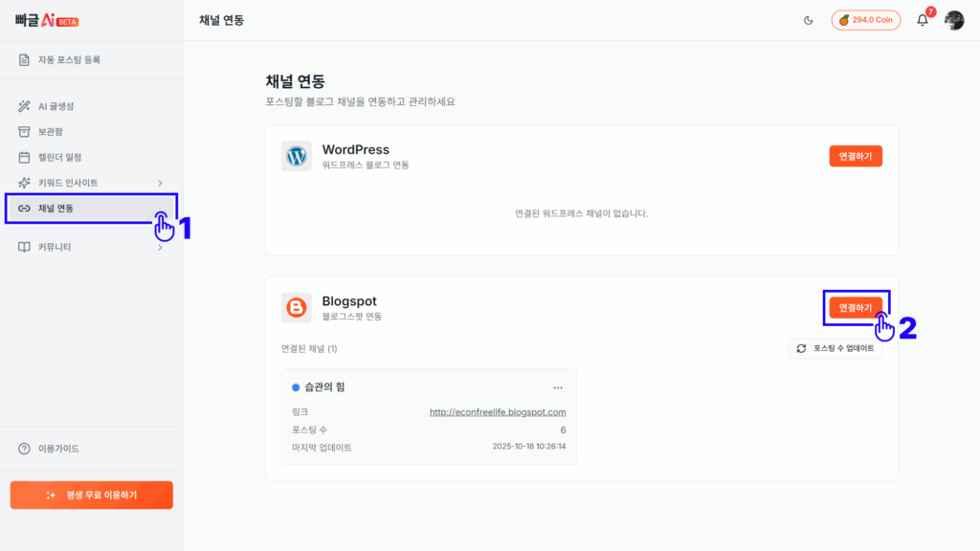The image size is (980, 551).
Task: Open the 294.0 Coin balance
Action: coord(865,20)
